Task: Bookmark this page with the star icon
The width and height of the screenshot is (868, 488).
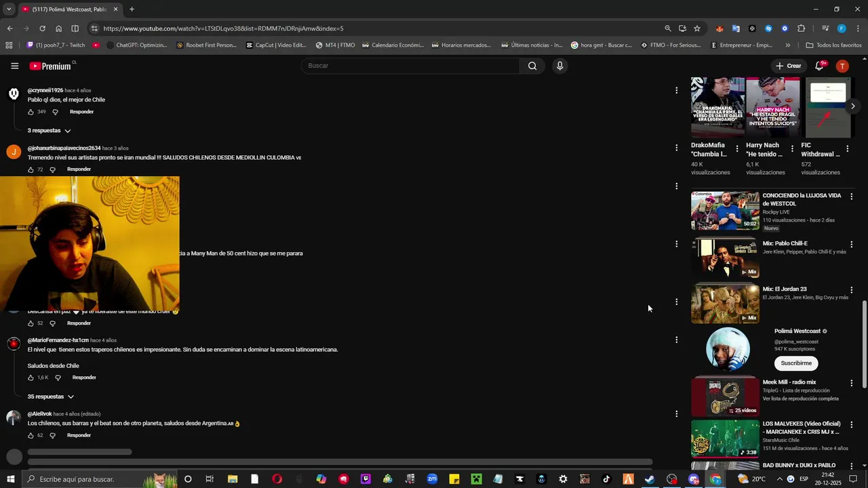Action: click(696, 28)
